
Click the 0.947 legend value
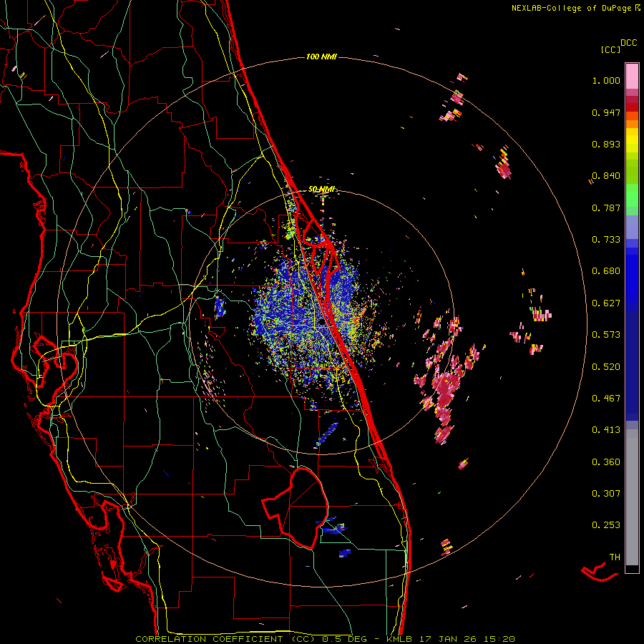606,112
